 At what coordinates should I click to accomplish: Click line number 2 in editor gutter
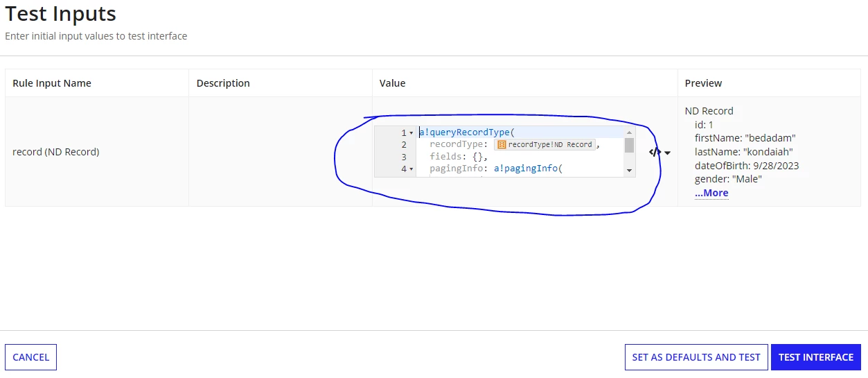[403, 144]
